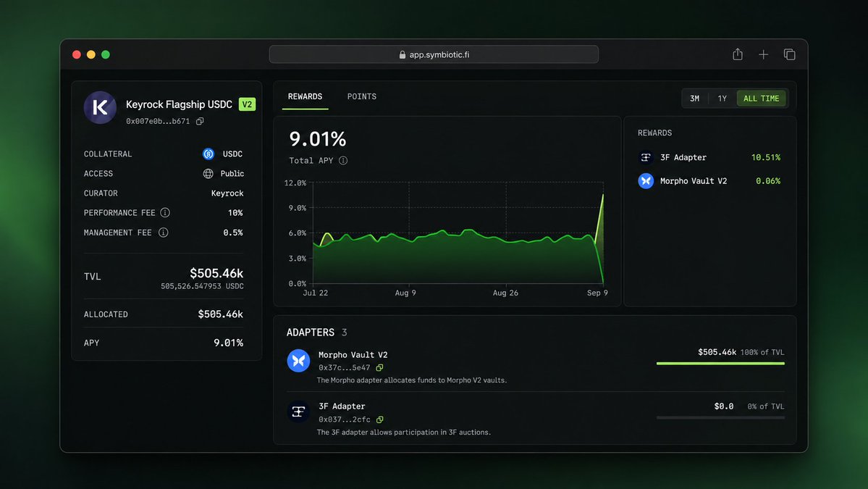Switch to the Points tab
This screenshot has width=868, height=489.
click(361, 97)
